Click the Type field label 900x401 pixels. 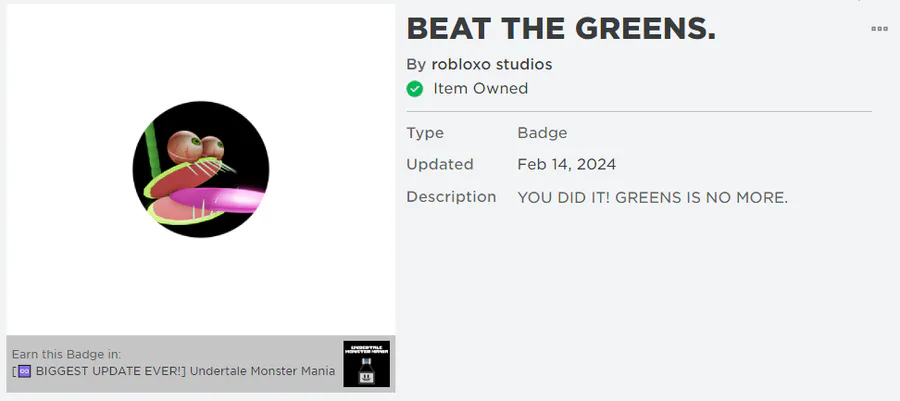(425, 133)
